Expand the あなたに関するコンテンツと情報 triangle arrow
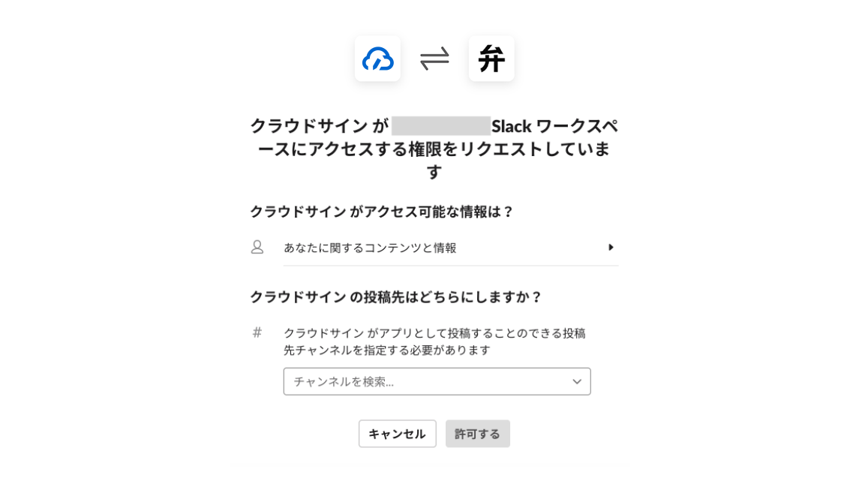868x484 pixels. tap(611, 247)
